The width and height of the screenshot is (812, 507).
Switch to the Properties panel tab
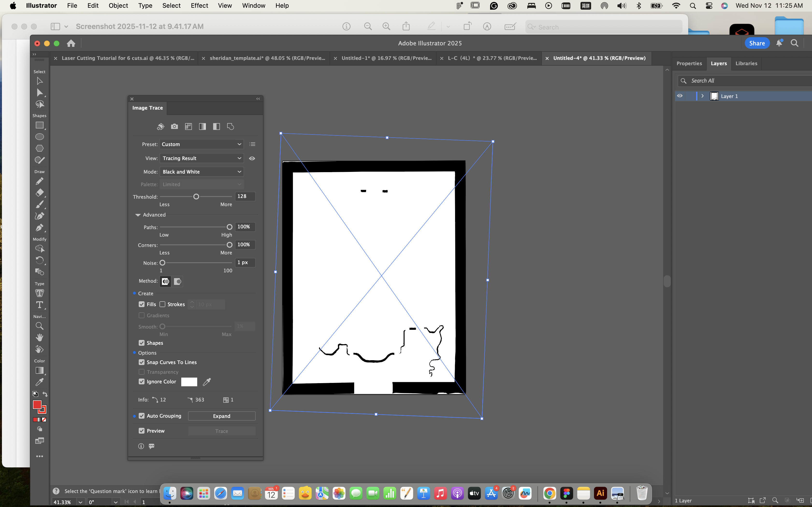click(x=689, y=63)
